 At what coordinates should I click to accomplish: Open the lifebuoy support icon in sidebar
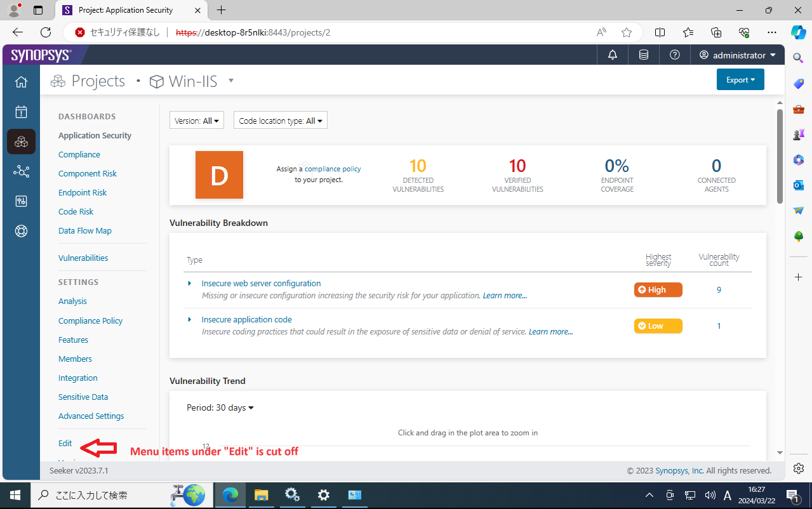point(21,231)
